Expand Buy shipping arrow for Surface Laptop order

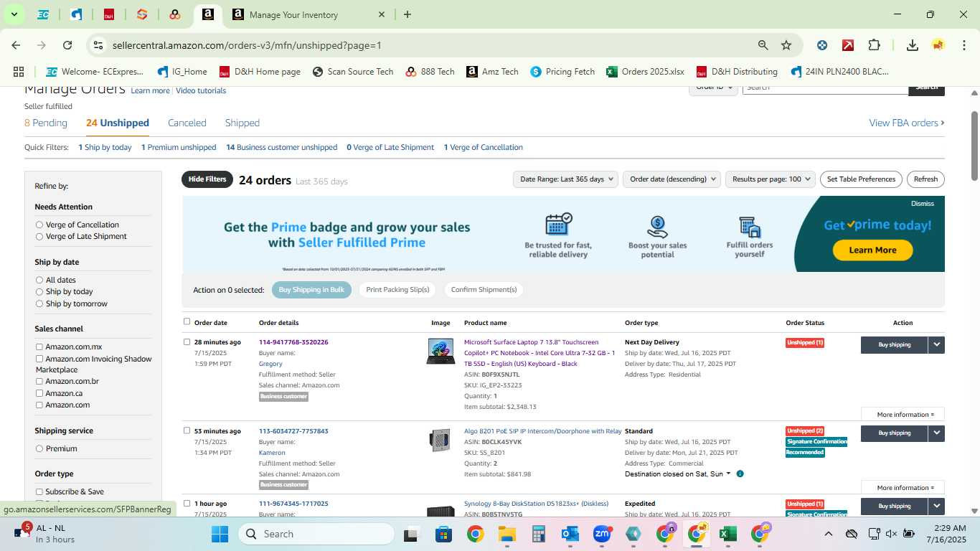point(936,344)
